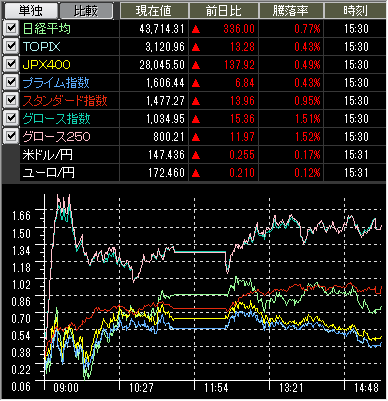Click the 時刻 column header

pos(355,11)
